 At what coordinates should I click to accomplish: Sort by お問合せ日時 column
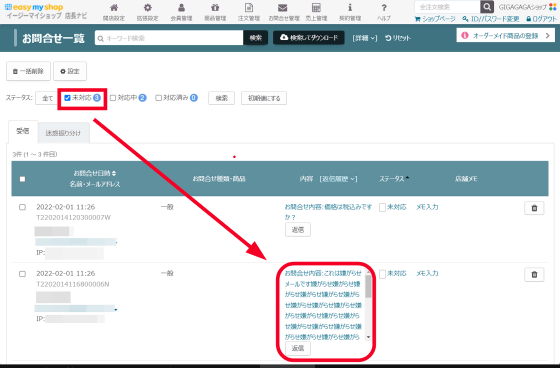pos(95,173)
